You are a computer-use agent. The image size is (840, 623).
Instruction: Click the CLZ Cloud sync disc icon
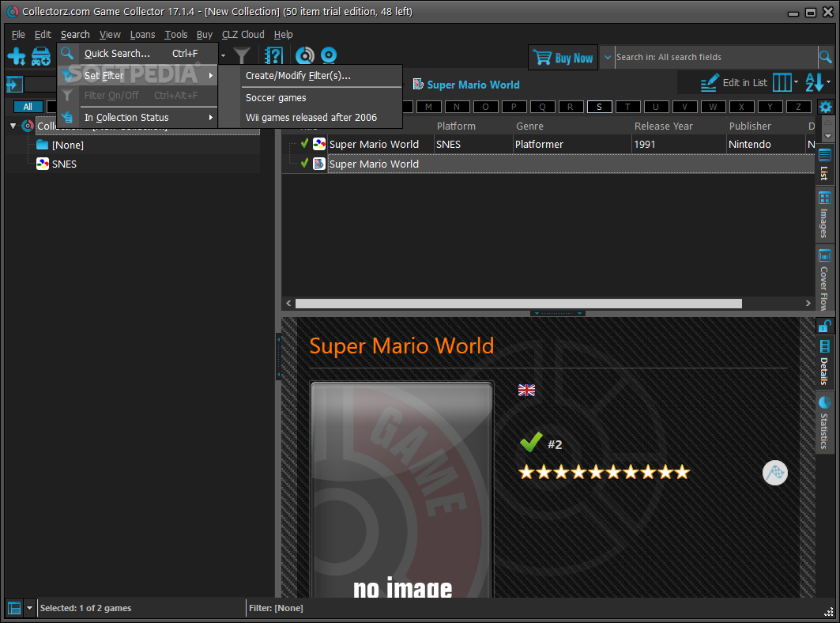(x=305, y=55)
